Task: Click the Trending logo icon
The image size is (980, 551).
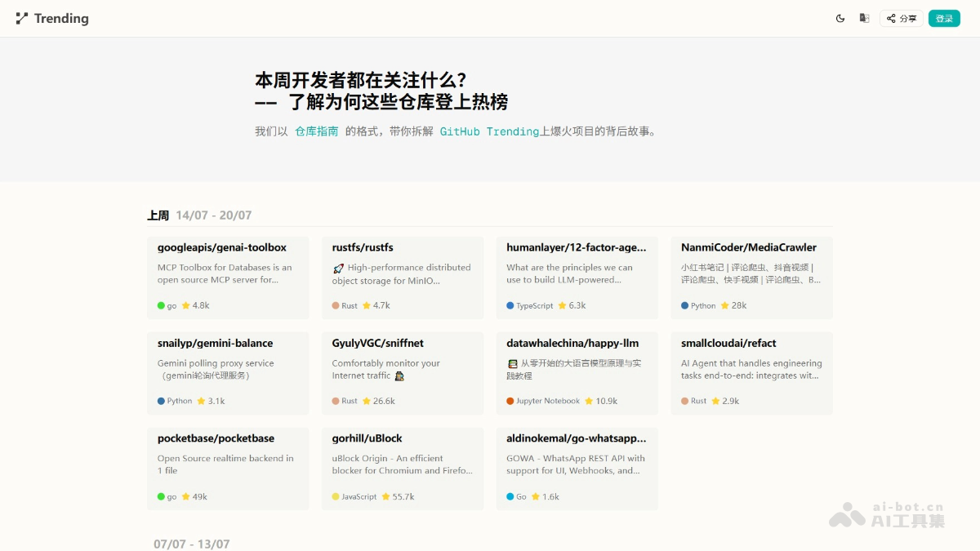Action: tap(20, 17)
